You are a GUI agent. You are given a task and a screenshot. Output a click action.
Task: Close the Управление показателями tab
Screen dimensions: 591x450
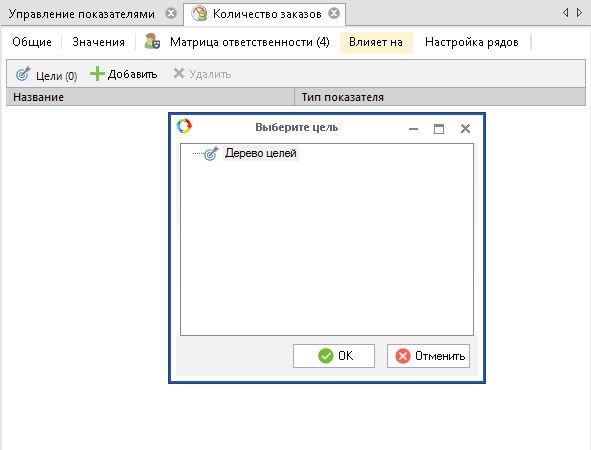pyautogui.click(x=171, y=14)
